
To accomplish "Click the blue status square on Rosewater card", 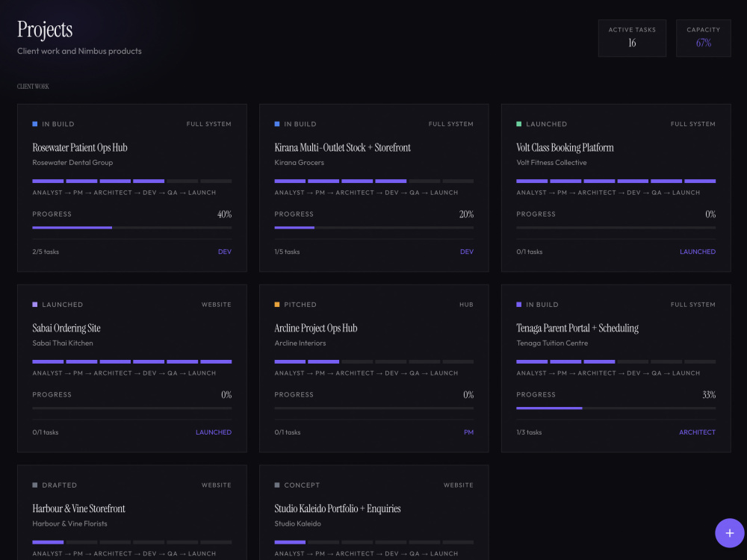I will 35,124.
